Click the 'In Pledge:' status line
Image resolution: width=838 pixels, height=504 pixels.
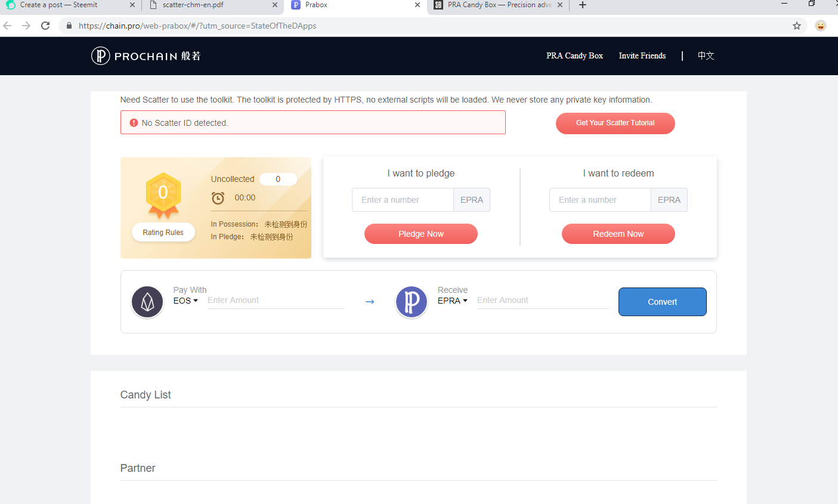point(252,237)
